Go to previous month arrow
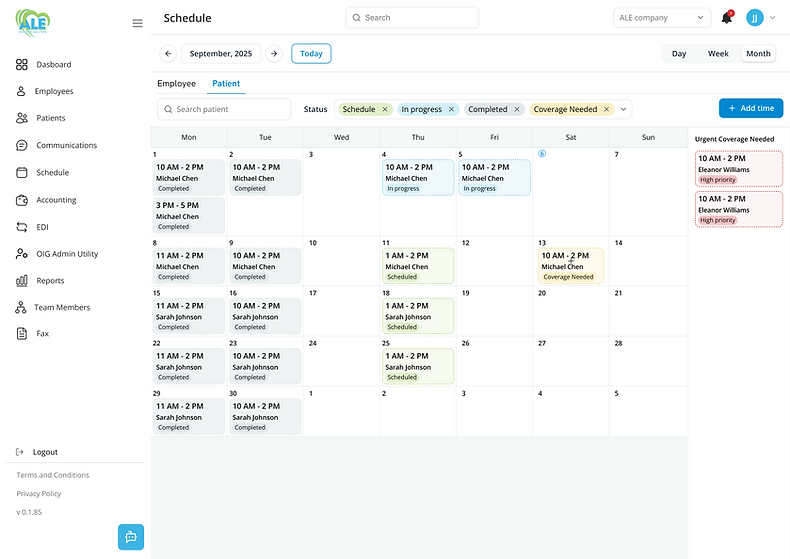This screenshot has height=559, width=790. coord(168,53)
